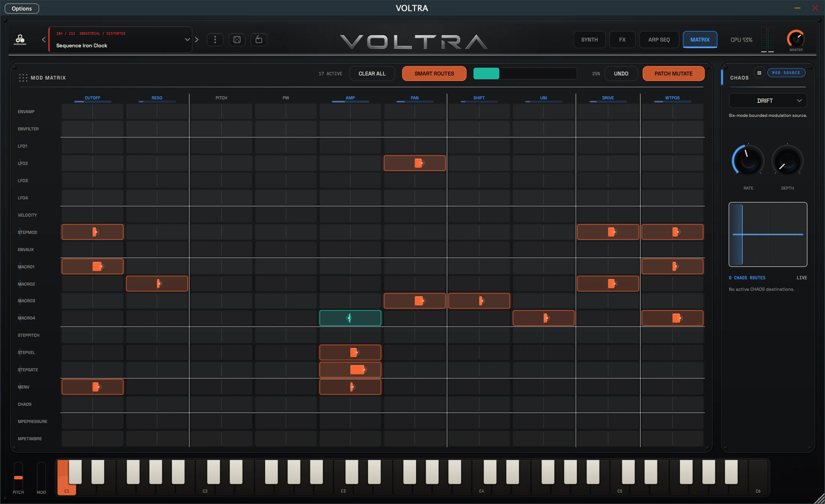Click the MACRO1 to CUTOFF route cell
This screenshot has height=504, width=825.
tap(93, 266)
